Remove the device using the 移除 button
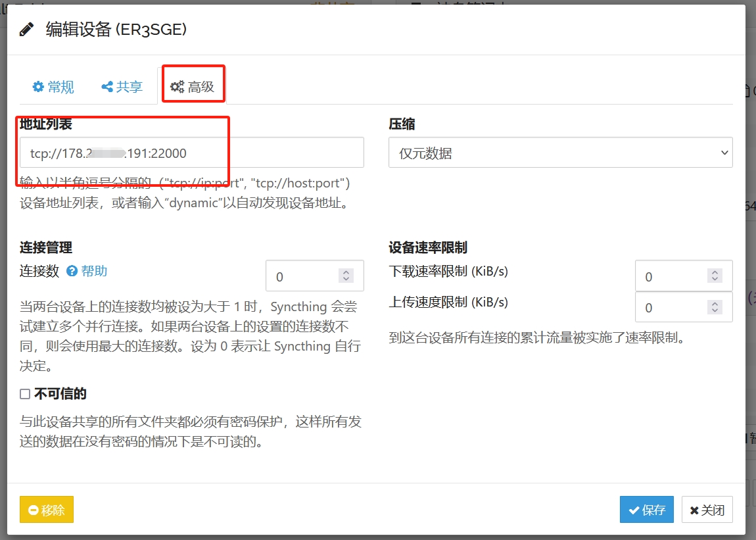The image size is (756, 540). coord(46,509)
